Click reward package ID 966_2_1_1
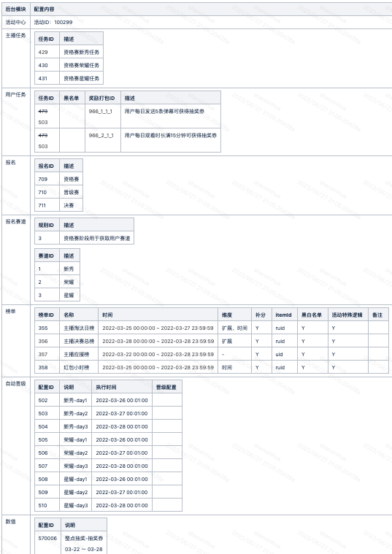Image resolution: width=392 pixels, height=554 pixels. [x=101, y=135]
